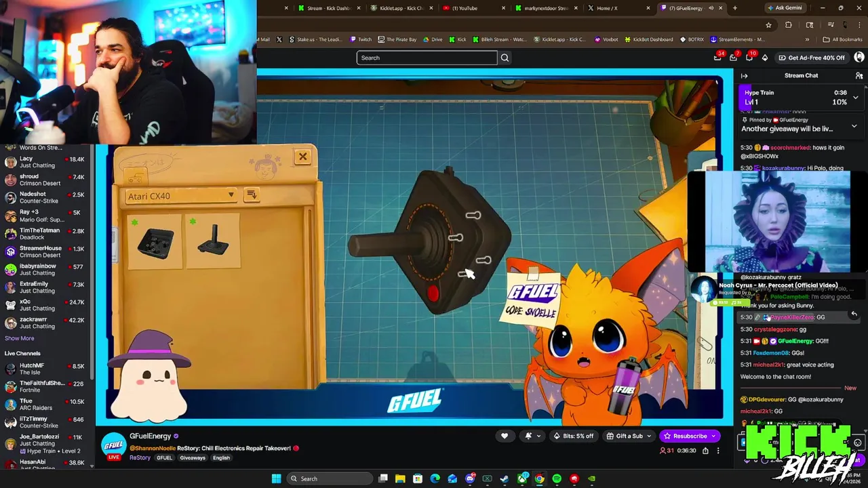Click the heart follow button under stream
This screenshot has height=488, width=868.
click(504, 436)
